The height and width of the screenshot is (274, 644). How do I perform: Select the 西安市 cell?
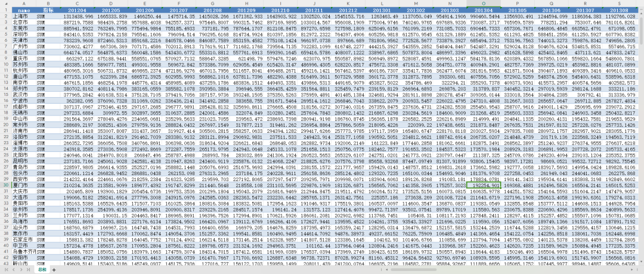24,179
